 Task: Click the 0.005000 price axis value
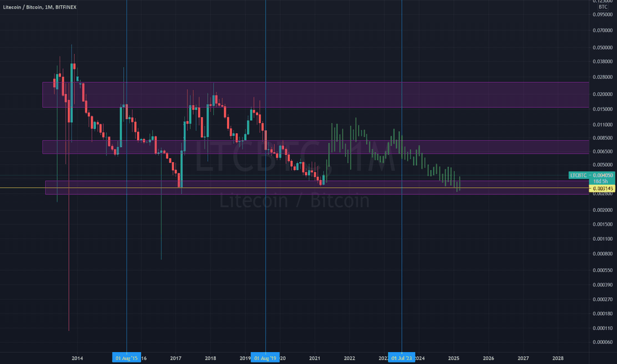(x=603, y=165)
